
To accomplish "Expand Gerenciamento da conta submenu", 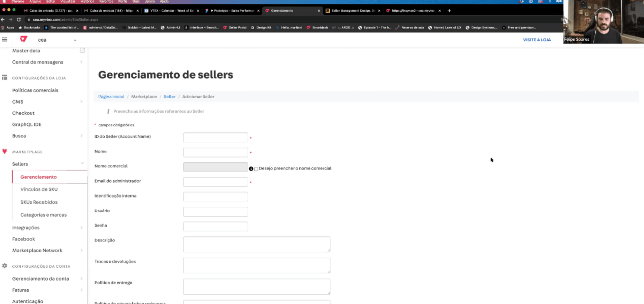I will [82, 279].
